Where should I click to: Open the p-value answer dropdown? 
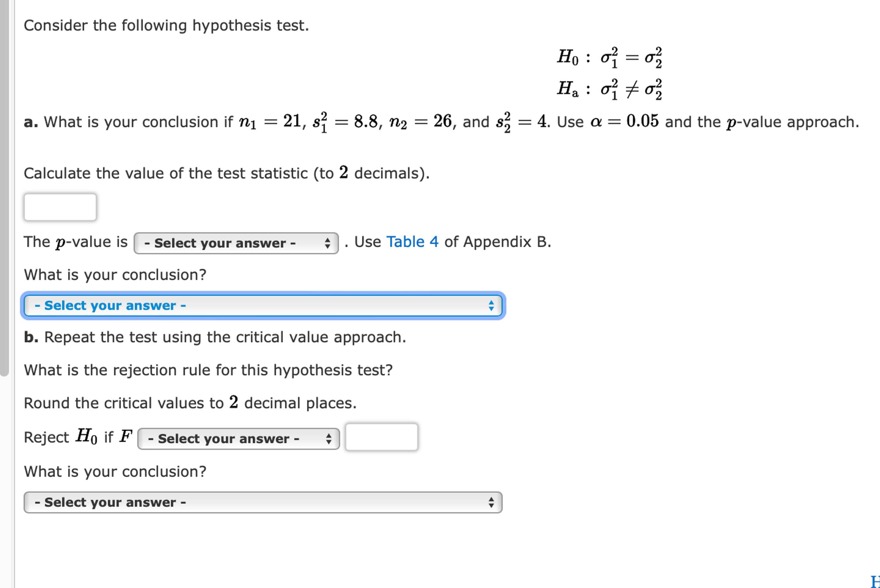pos(236,243)
